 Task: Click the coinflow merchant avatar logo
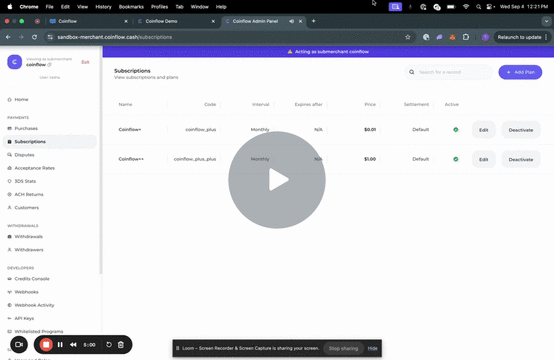14,62
